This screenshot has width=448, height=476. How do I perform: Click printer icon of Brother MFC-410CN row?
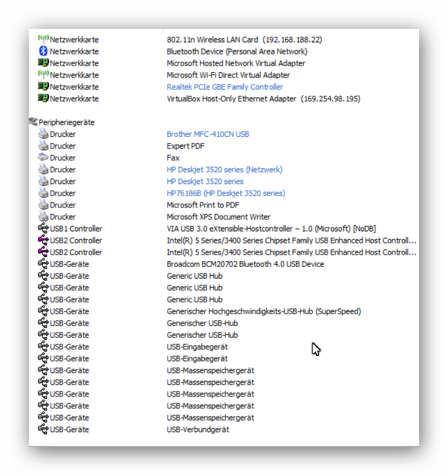tap(43, 133)
